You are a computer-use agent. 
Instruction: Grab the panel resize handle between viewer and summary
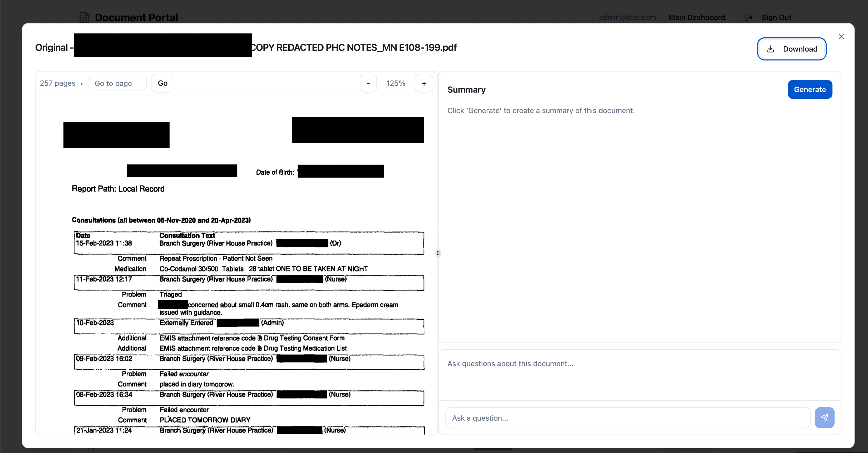(438, 253)
